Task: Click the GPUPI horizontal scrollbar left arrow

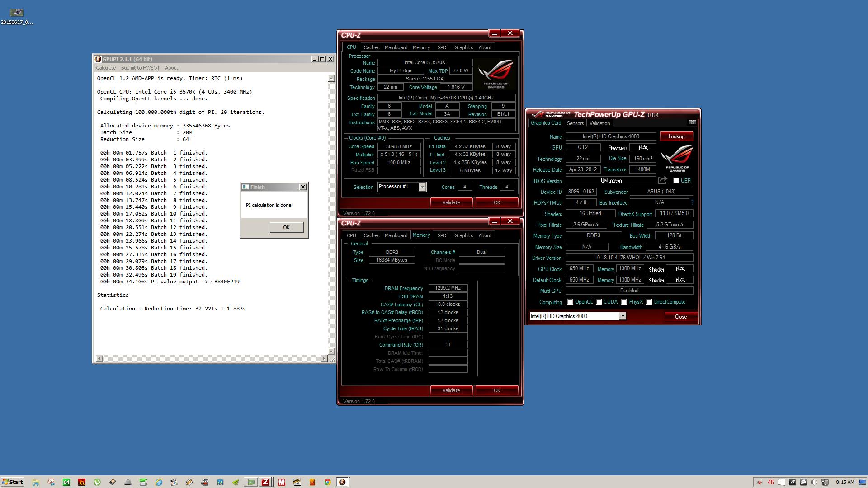Action: coord(99,359)
